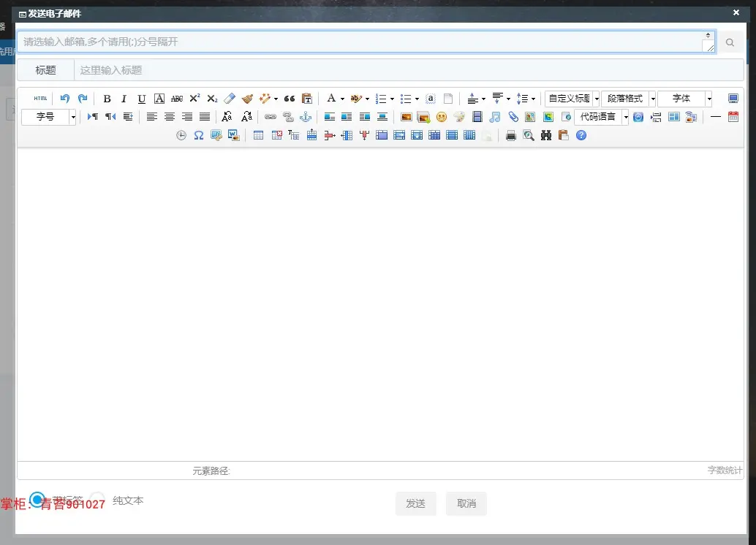The height and width of the screenshot is (545, 756).
Task: Clear formatting with eraser icon
Action: 230,99
